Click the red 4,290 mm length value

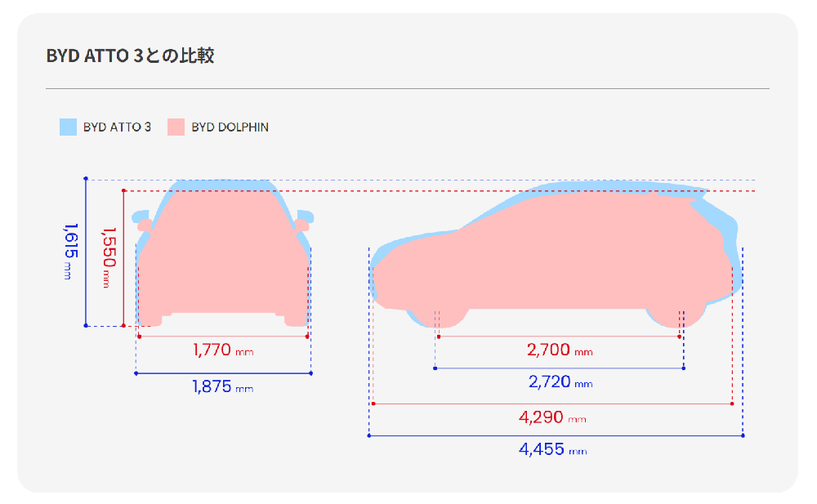tap(552, 417)
